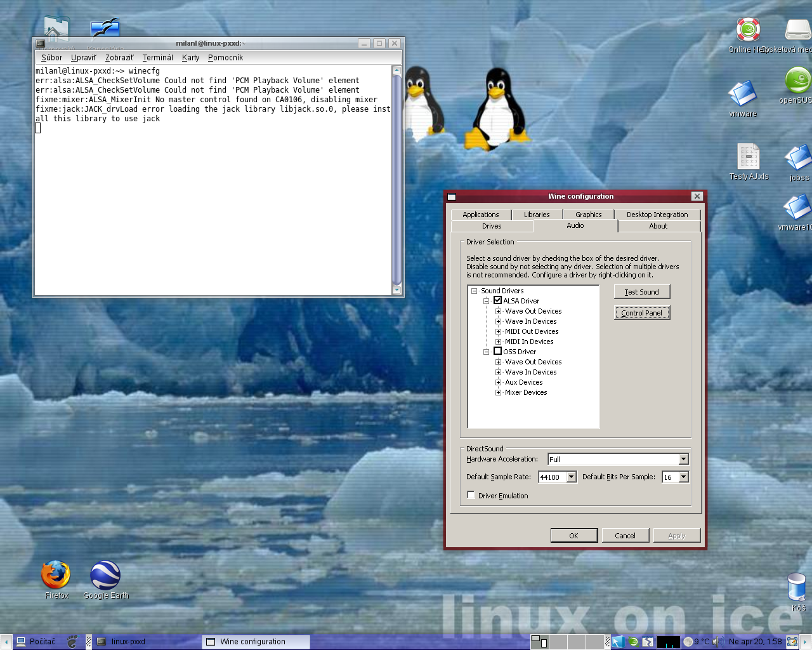Confirm the Wine configuration with OK
Screen dimensions: 812x650
point(573,536)
